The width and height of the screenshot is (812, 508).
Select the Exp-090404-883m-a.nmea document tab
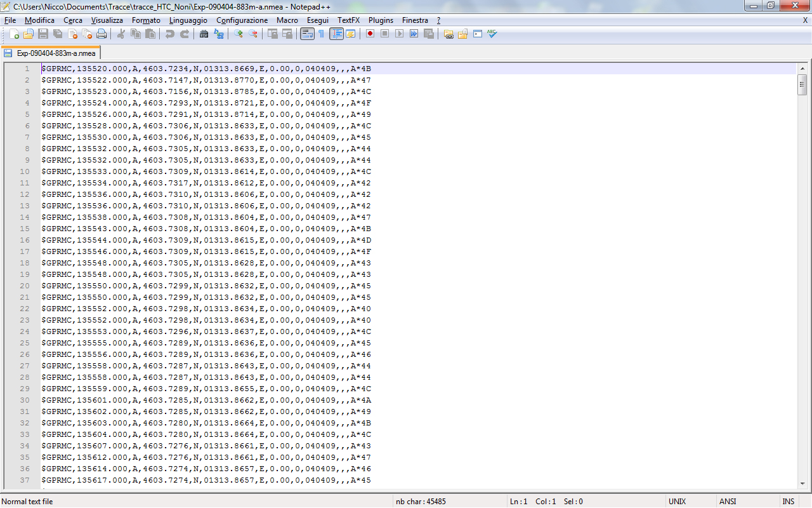(51, 53)
